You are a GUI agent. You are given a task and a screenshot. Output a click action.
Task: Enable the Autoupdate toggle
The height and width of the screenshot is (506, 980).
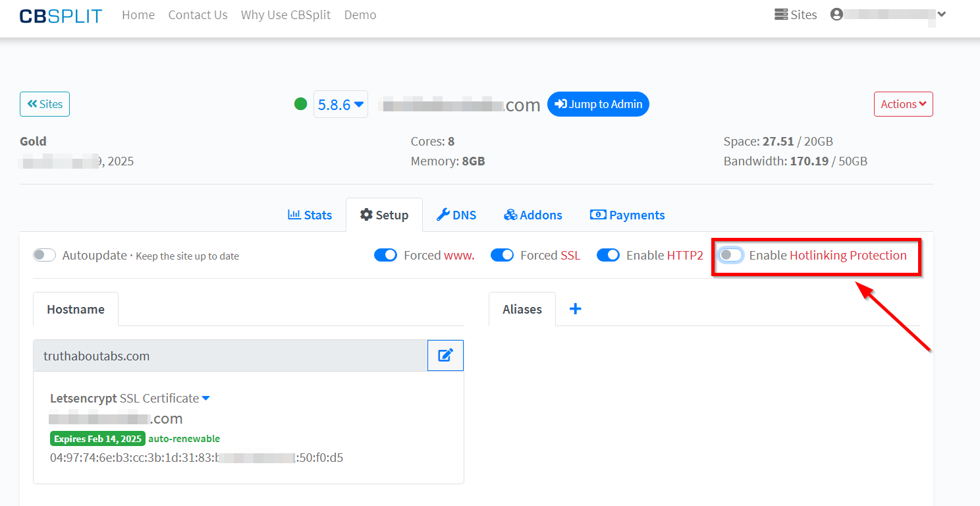[x=45, y=255]
